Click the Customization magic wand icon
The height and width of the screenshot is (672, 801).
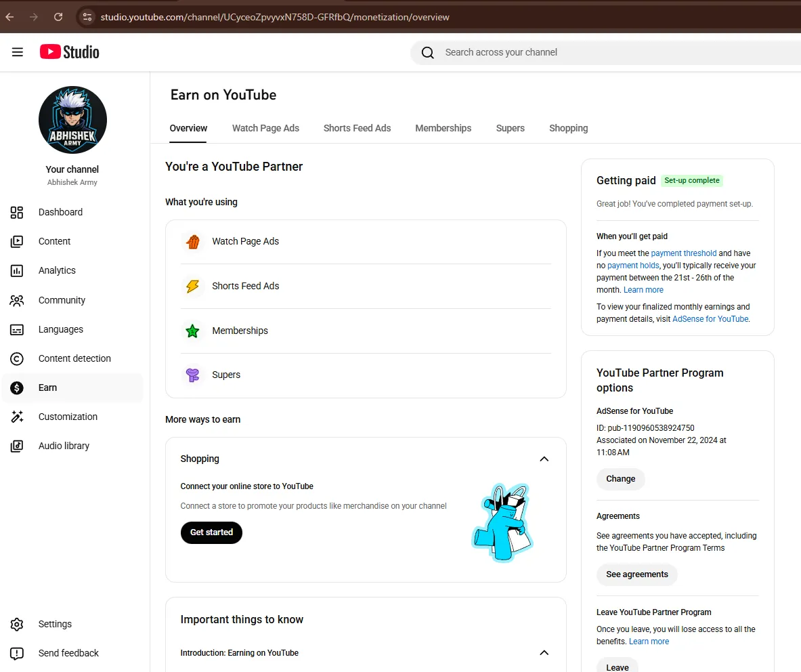tap(17, 417)
